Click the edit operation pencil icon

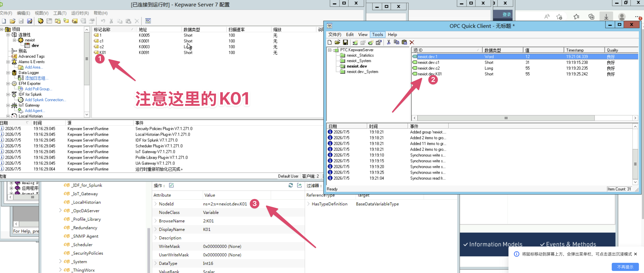[171, 185]
